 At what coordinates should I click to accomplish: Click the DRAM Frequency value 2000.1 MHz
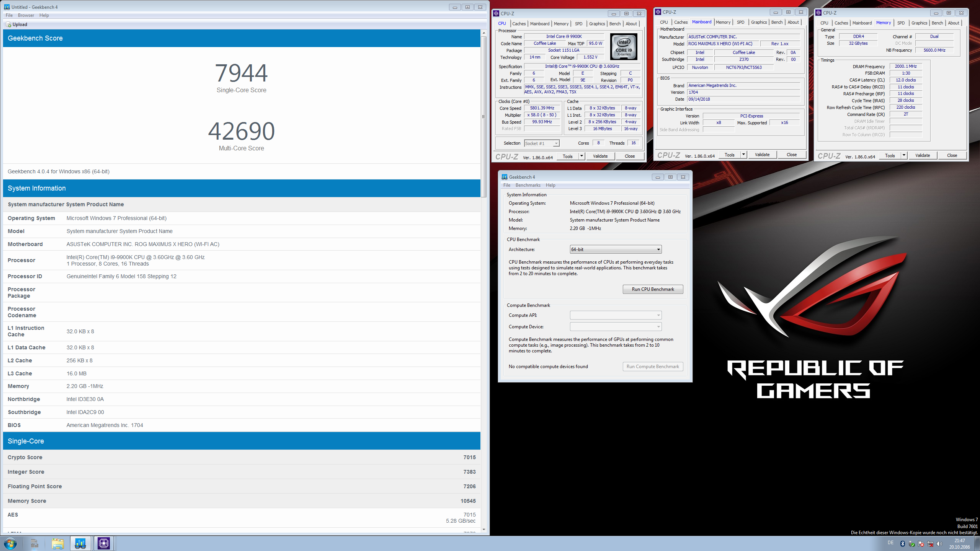click(x=905, y=67)
